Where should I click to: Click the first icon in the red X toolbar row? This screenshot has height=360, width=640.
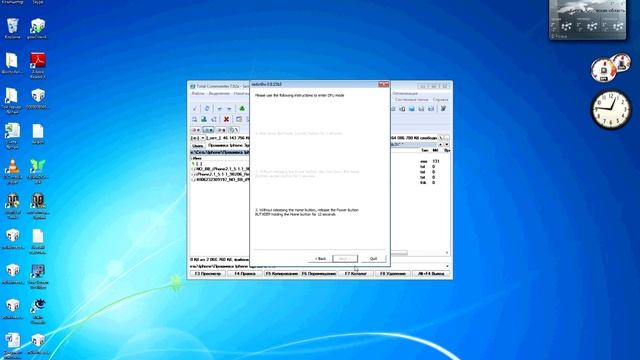[x=195, y=119]
